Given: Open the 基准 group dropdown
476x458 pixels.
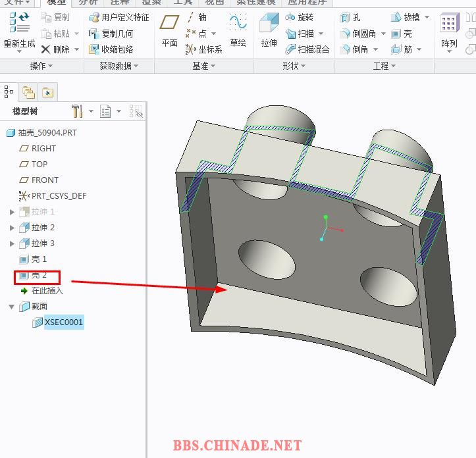Looking at the screenshot, I should (x=204, y=66).
